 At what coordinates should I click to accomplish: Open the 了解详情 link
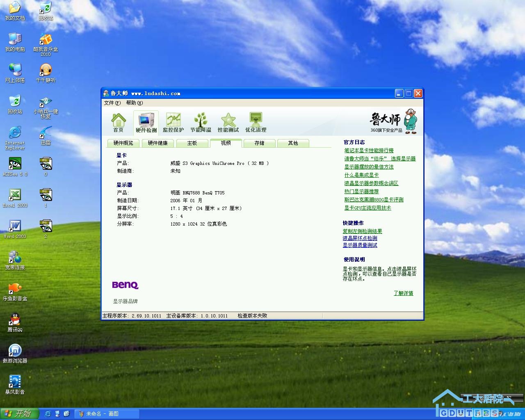coord(403,293)
